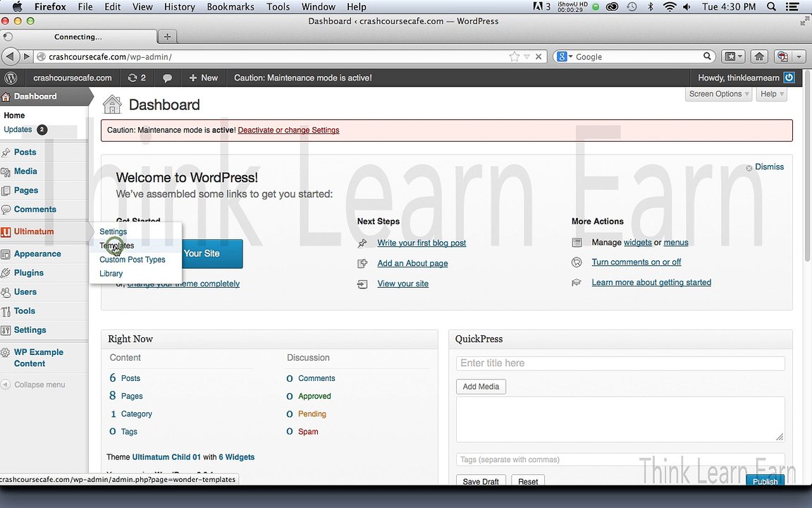The image size is (812, 508).
Task: Open URL history dropdown arrow in address bar
Action: click(527, 56)
